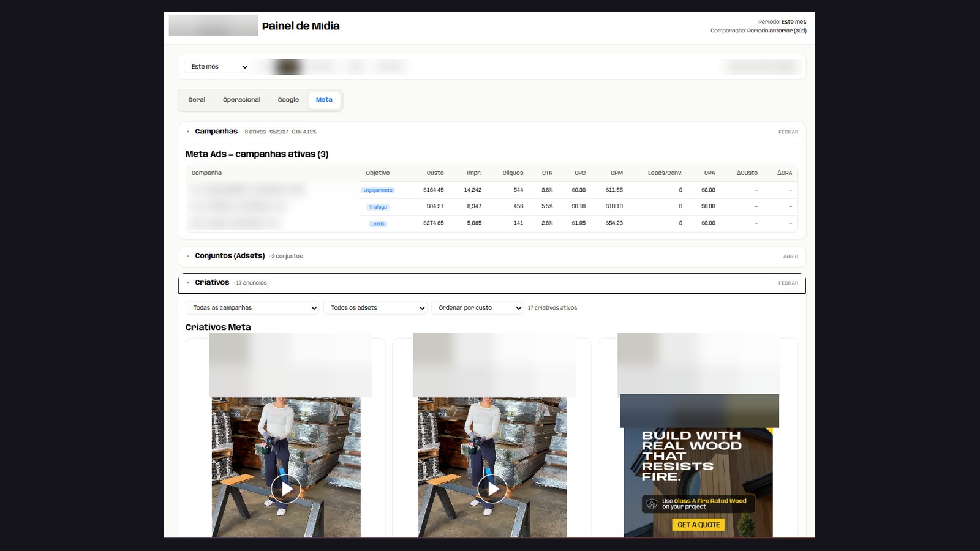Click the $274.65 cost cell

[x=434, y=223]
